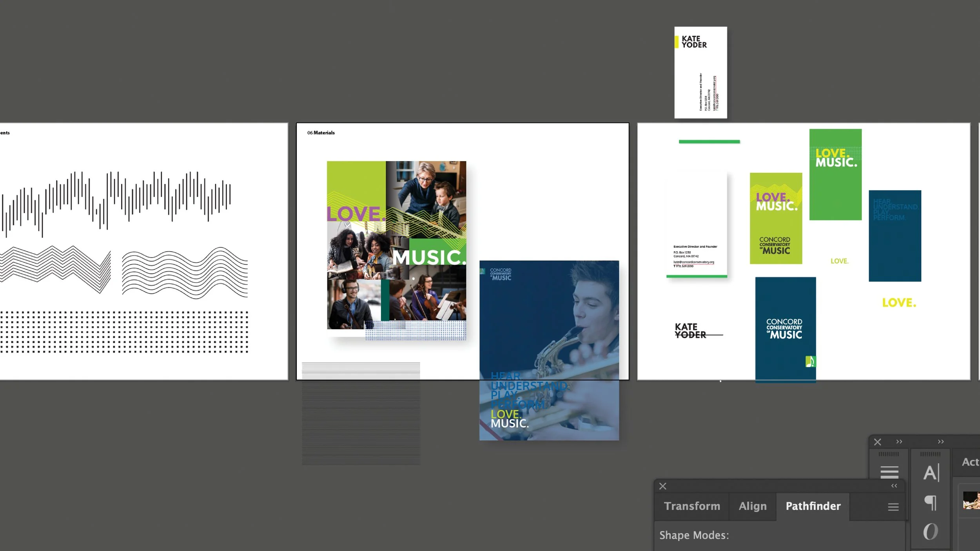Close the docked icon panel column
Screen dimensions: 980x551
[877, 442]
